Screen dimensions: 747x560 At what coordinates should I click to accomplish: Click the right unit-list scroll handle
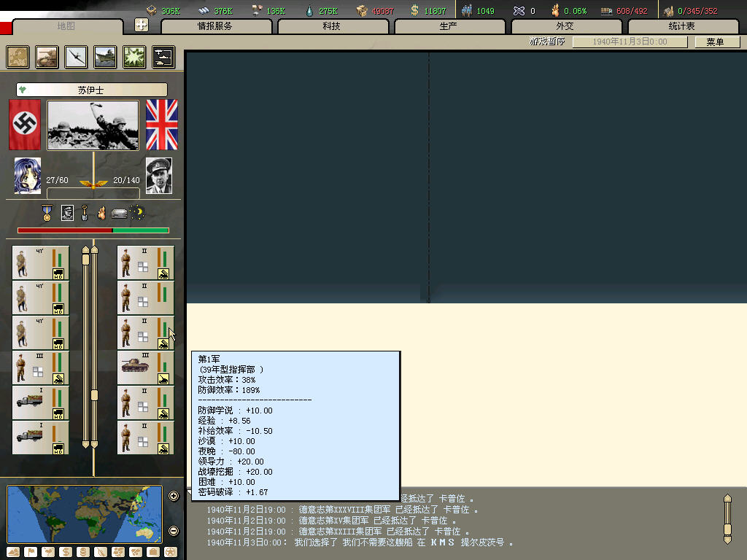pyautogui.click(x=94, y=394)
